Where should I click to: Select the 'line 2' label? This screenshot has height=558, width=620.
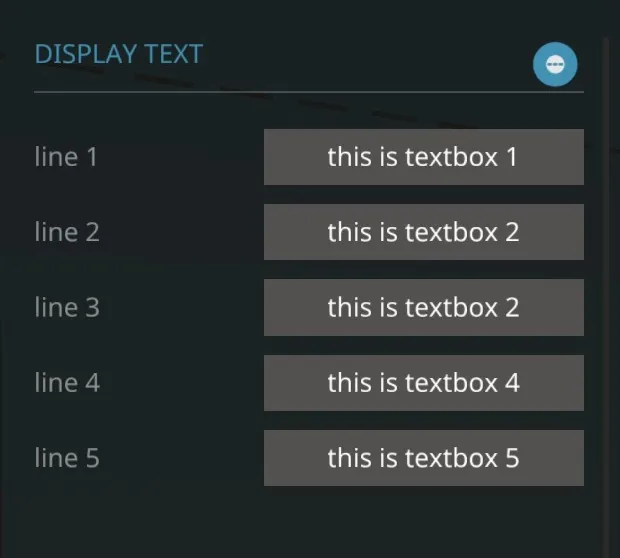click(x=67, y=232)
